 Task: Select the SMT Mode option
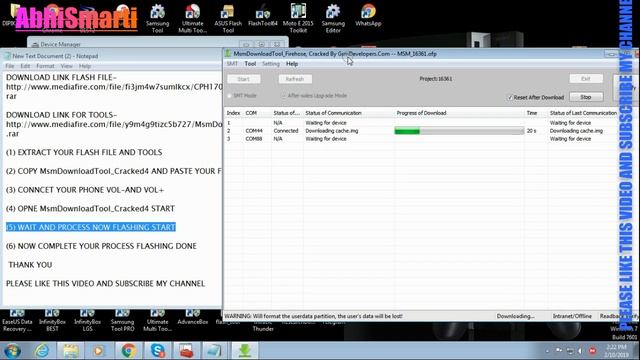(x=229, y=96)
